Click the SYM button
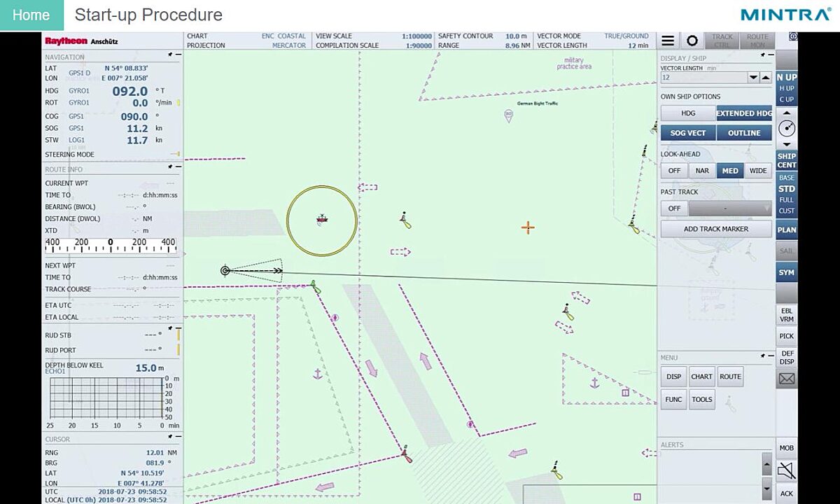The width and height of the screenshot is (840, 504). pyautogui.click(x=787, y=272)
